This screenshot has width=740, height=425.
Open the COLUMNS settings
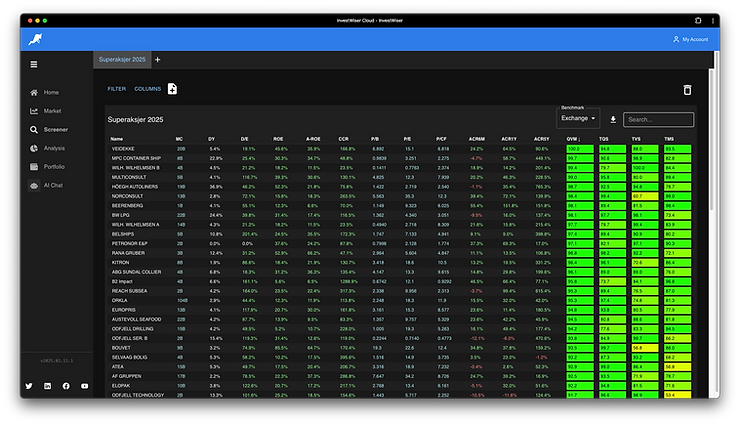147,89
